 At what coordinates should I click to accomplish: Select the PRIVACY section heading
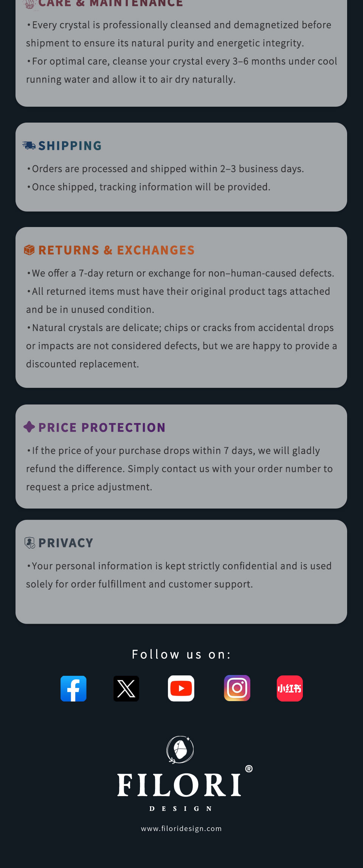tap(66, 543)
